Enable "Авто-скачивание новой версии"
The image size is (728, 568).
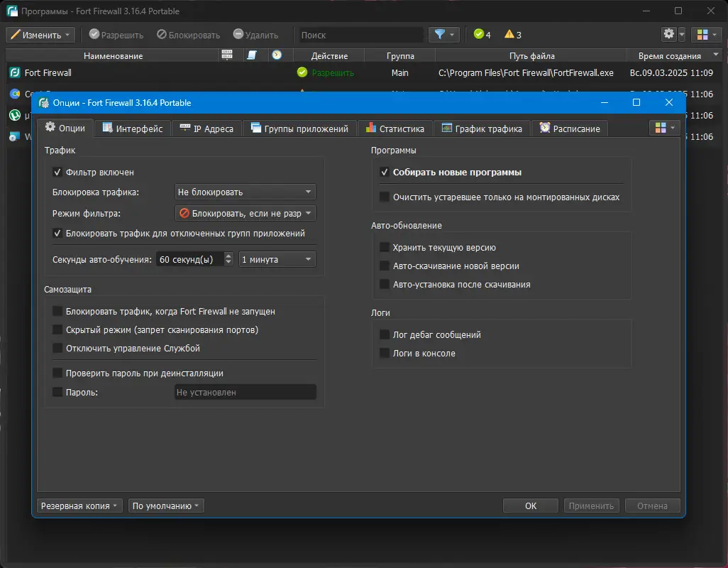(385, 266)
